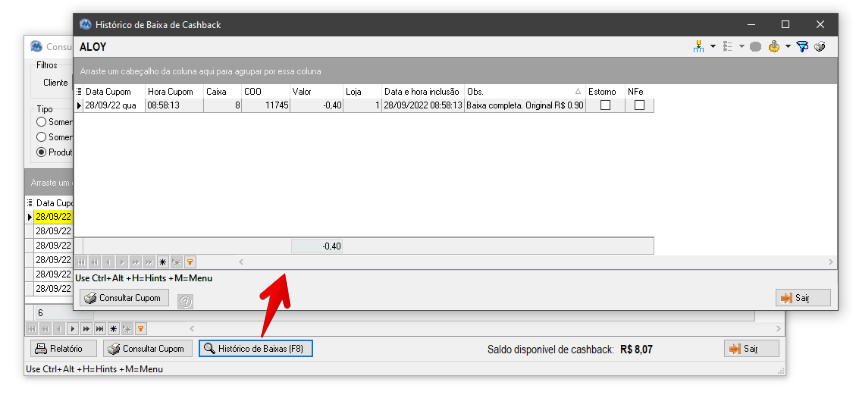The height and width of the screenshot is (395, 856).
Task: Tick the Estorno checkbox in the grid row
Action: click(x=605, y=105)
